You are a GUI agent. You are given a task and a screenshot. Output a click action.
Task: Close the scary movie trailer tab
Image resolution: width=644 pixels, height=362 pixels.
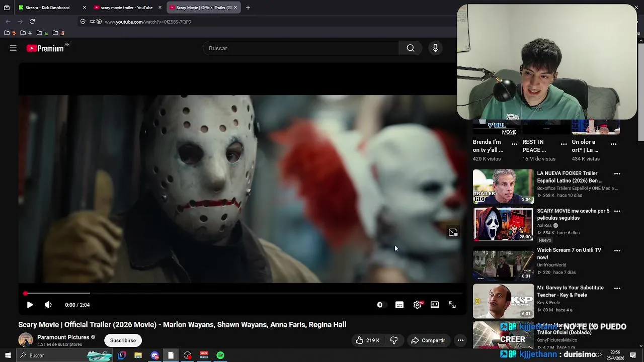(x=160, y=8)
